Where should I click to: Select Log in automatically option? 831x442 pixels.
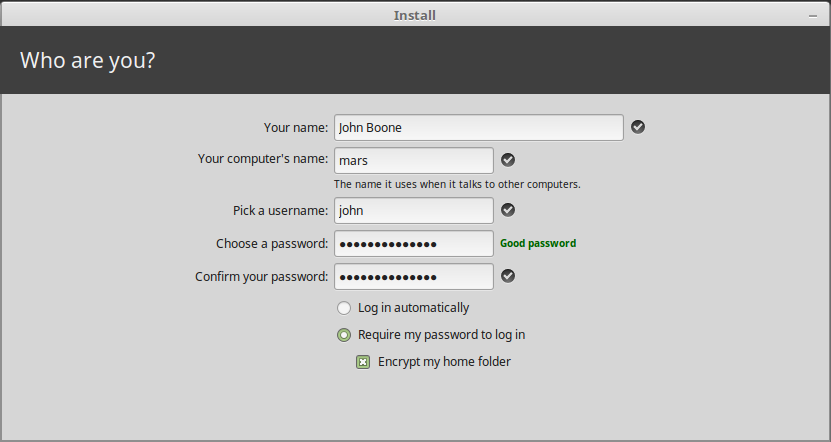[344, 308]
